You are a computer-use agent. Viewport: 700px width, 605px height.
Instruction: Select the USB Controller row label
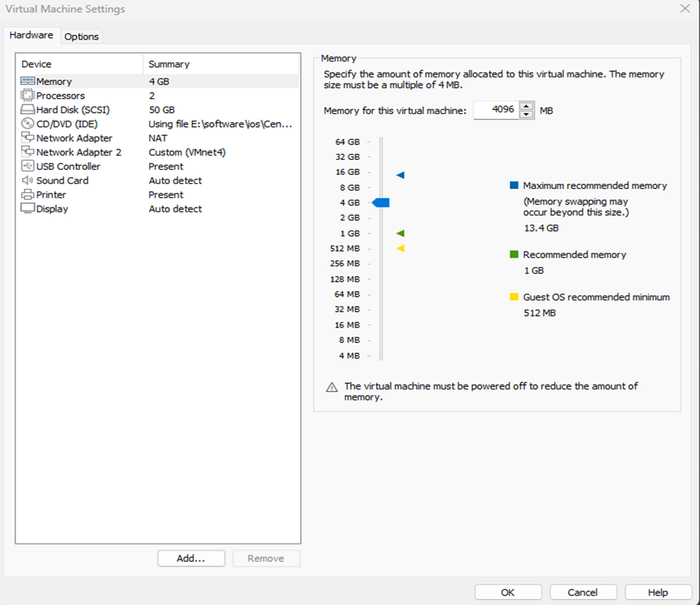(x=69, y=167)
